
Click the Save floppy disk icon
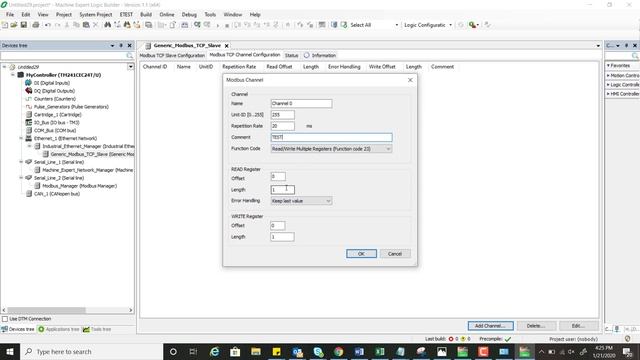[24, 25]
